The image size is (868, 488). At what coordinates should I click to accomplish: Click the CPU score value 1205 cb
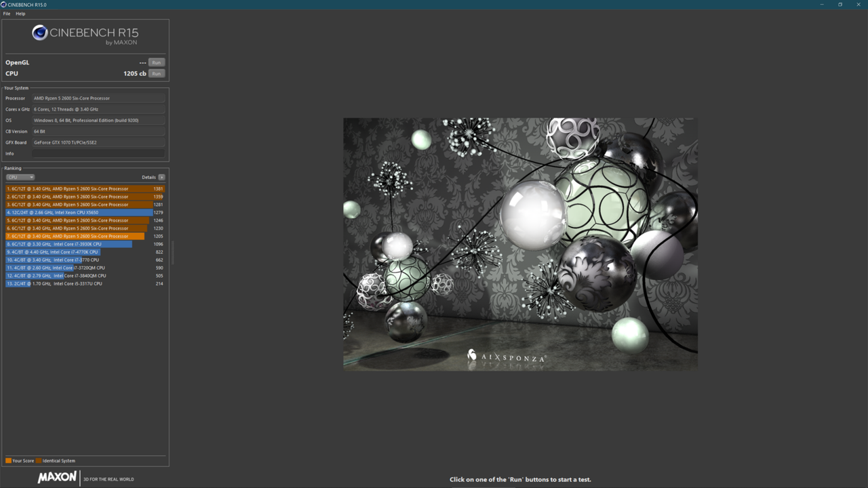135,73
